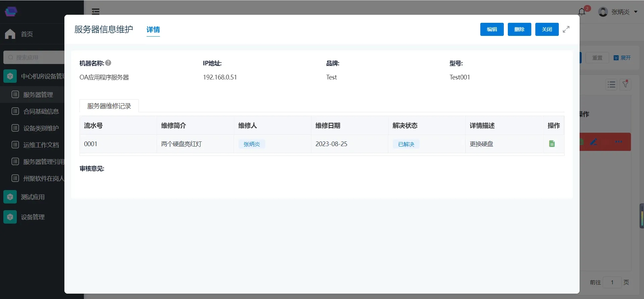
Task: Click the fullscreen expand icon in the dialog header
Action: tap(566, 29)
